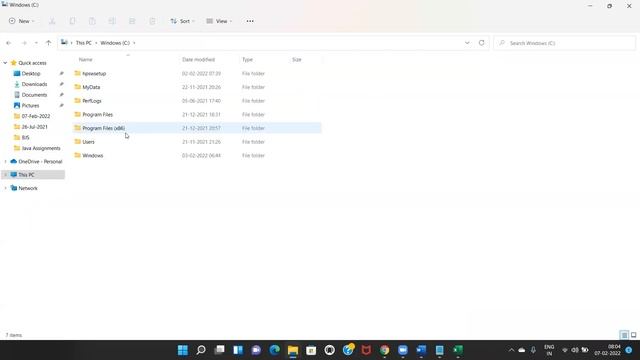This screenshot has height=360, width=640.
Task: Open the clock and date in taskbar
Action: point(608,350)
